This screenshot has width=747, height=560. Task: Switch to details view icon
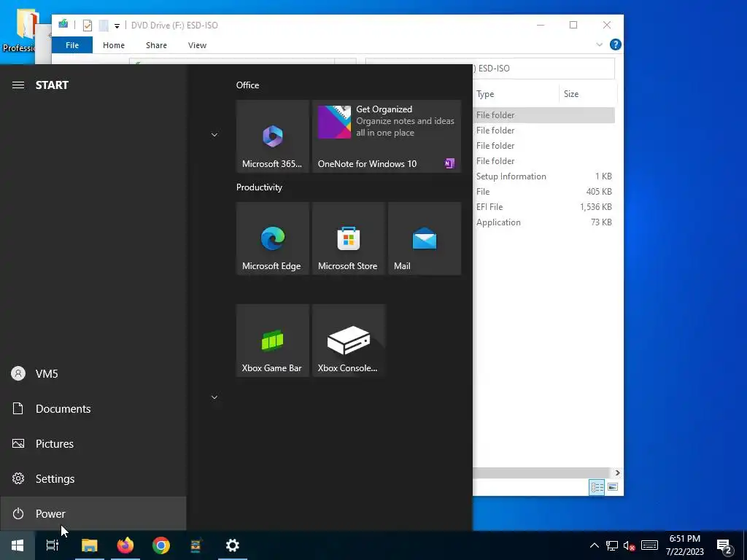[597, 487]
